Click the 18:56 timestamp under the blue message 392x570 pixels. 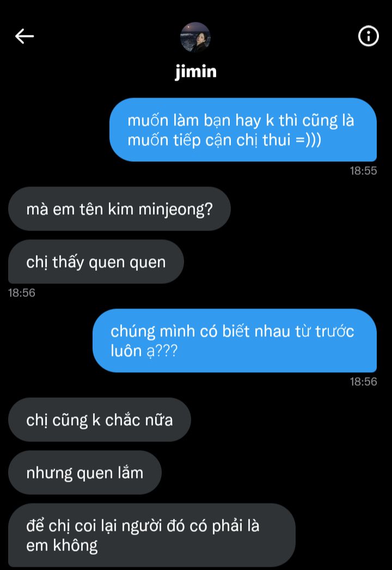(x=363, y=381)
